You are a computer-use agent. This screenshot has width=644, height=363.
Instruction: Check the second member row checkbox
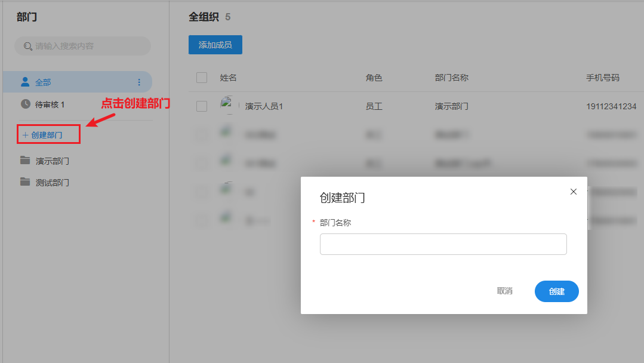202,134
